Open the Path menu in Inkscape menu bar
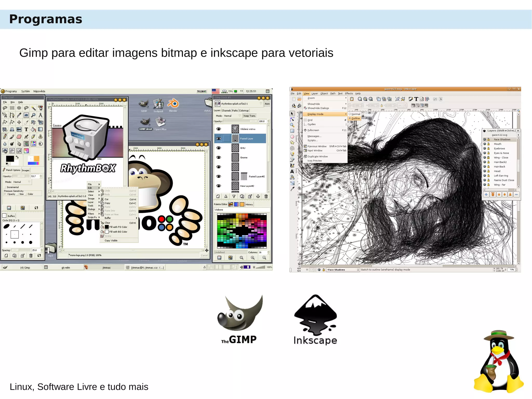The height and width of the screenshot is (399, 532). [333, 94]
